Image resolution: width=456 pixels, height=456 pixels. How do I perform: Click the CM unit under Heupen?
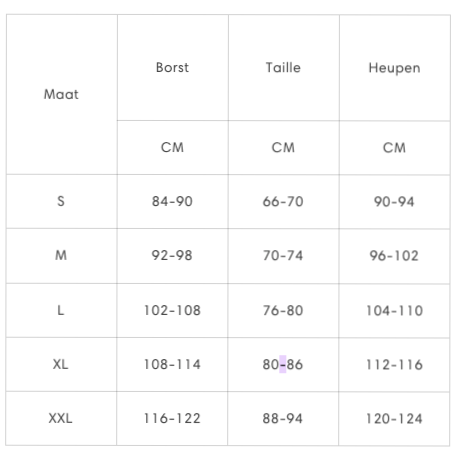click(x=394, y=148)
